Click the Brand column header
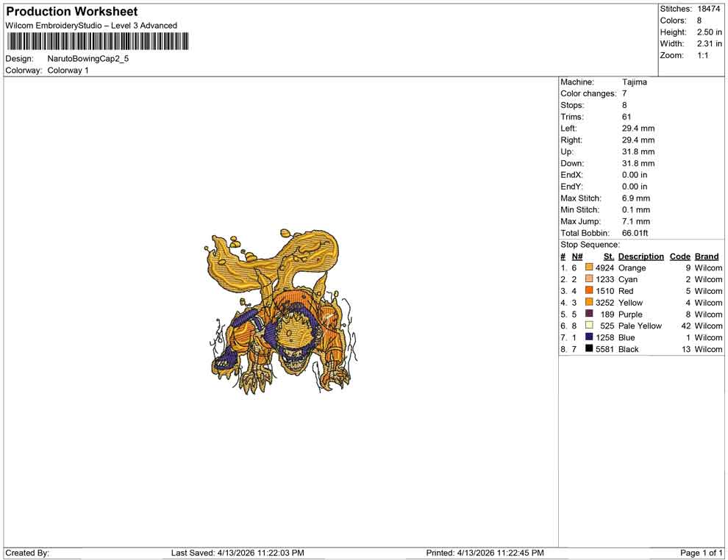The height and width of the screenshot is (560, 728). pos(707,256)
